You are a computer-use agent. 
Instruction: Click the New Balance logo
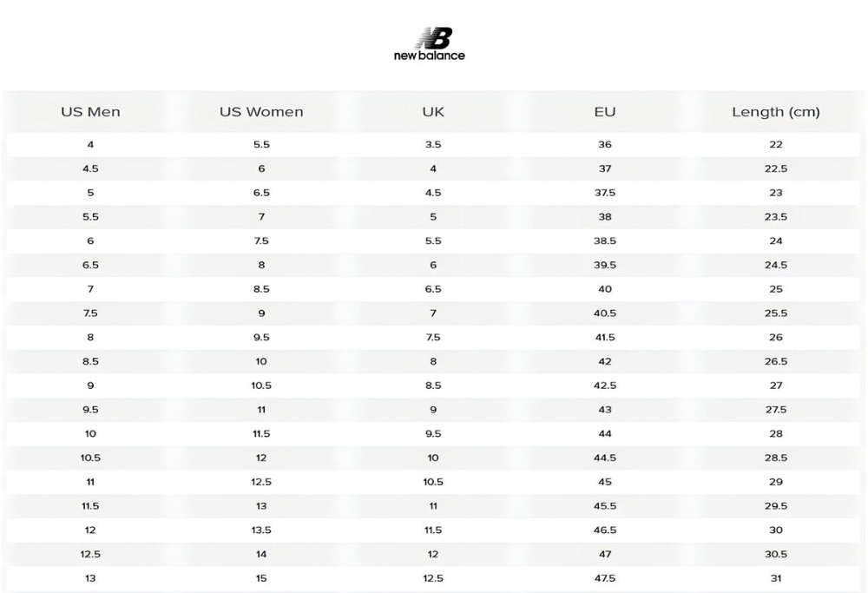click(430, 44)
